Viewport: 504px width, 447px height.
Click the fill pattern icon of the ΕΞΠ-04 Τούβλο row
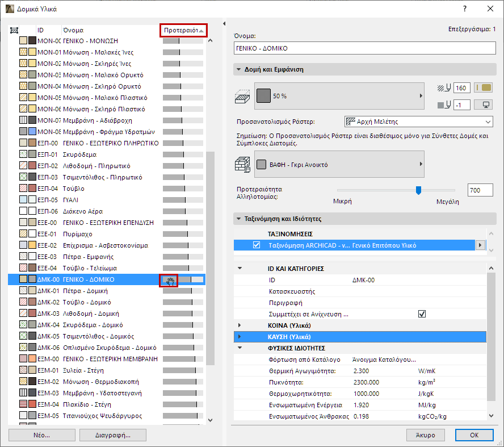pos(23,189)
